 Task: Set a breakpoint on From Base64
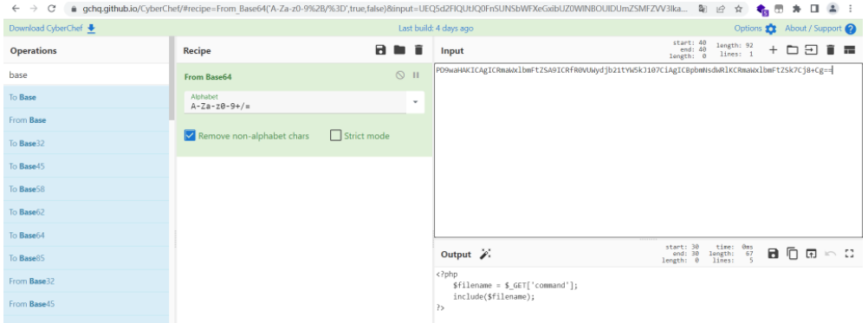tap(417, 75)
